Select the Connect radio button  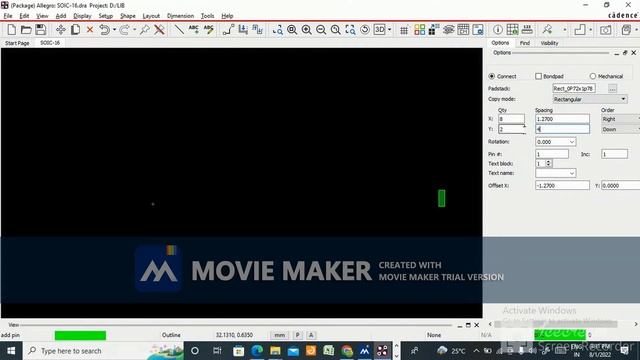(x=491, y=76)
